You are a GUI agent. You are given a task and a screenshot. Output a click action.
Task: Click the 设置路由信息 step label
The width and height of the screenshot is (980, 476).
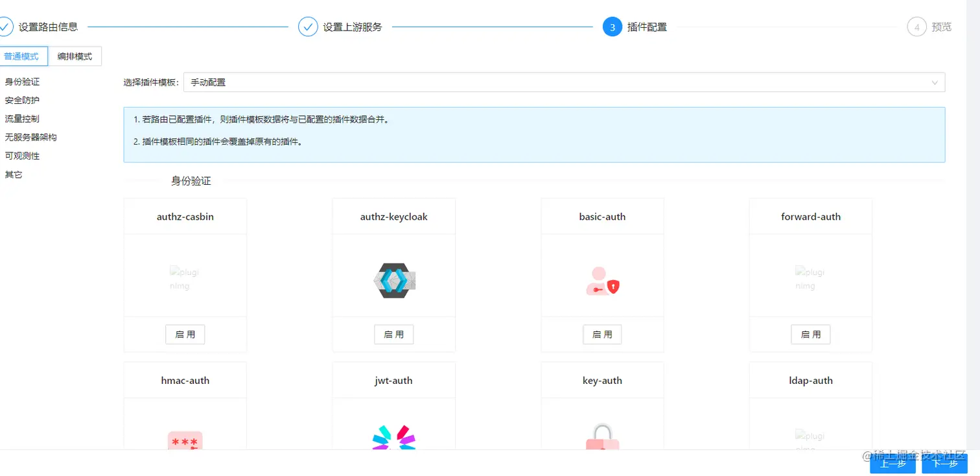(48, 27)
